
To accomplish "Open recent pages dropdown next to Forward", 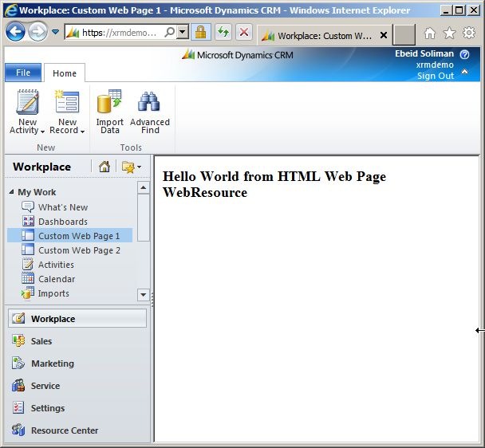I will [55, 32].
